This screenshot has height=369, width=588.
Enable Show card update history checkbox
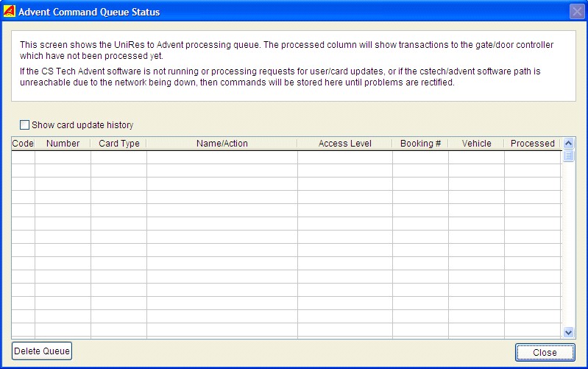(x=24, y=124)
